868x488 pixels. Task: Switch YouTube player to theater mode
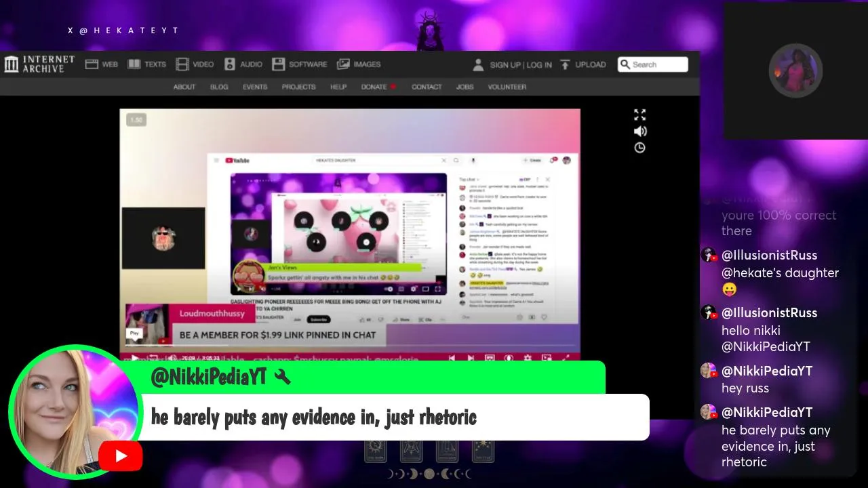click(x=425, y=289)
